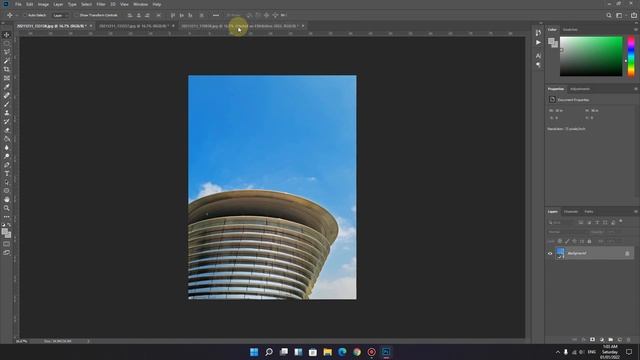The image size is (640, 360).
Task: Toggle layer filtering switch on or off
Action: (x=621, y=222)
